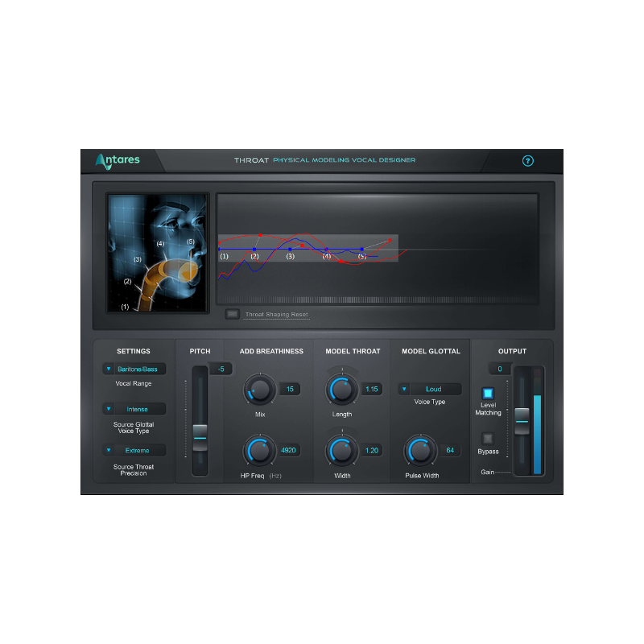Click the Throat Shaping Reset toggle box
644x644 pixels.
click(x=232, y=314)
